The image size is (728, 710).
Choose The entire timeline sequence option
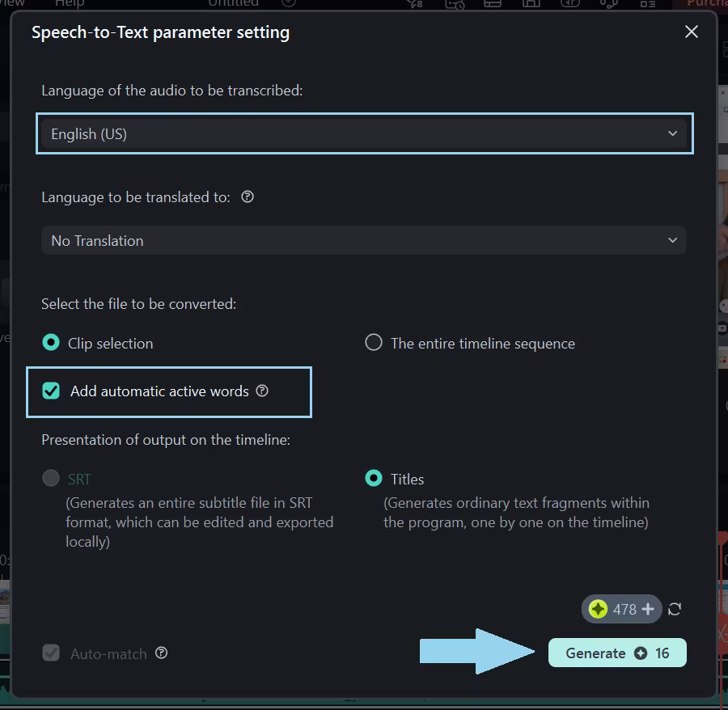(374, 343)
